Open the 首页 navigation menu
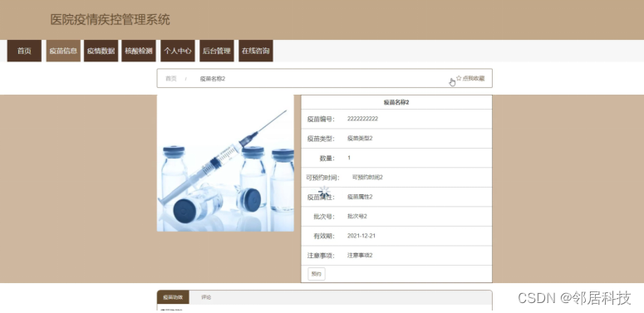 click(x=24, y=51)
